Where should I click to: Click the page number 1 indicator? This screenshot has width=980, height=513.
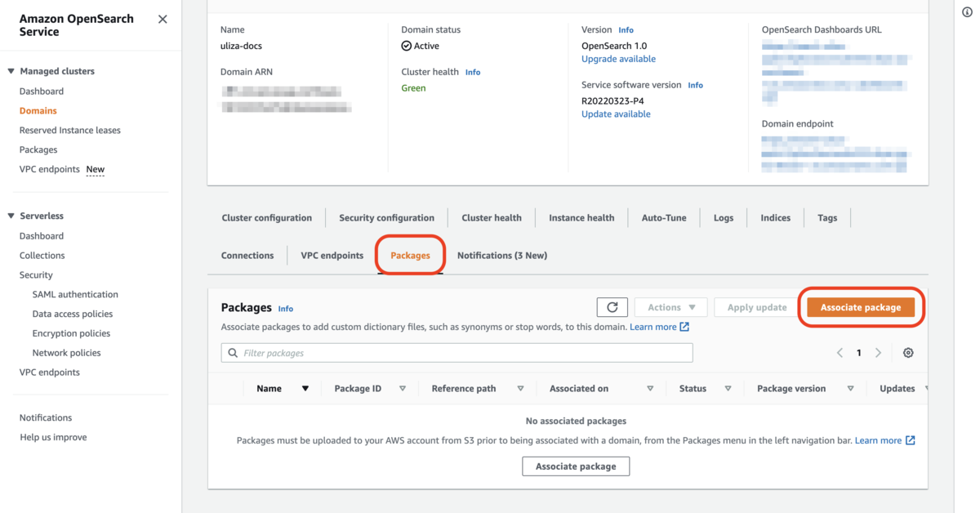pyautogui.click(x=859, y=353)
